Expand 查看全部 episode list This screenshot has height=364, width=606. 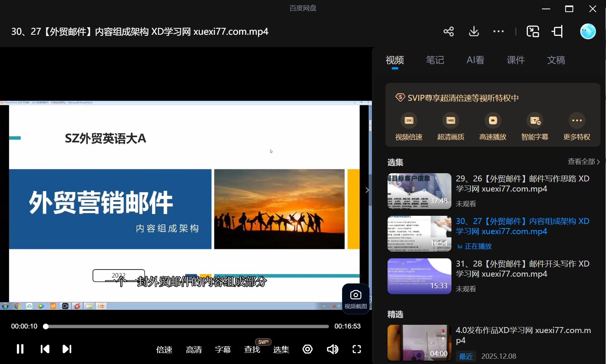tap(581, 161)
